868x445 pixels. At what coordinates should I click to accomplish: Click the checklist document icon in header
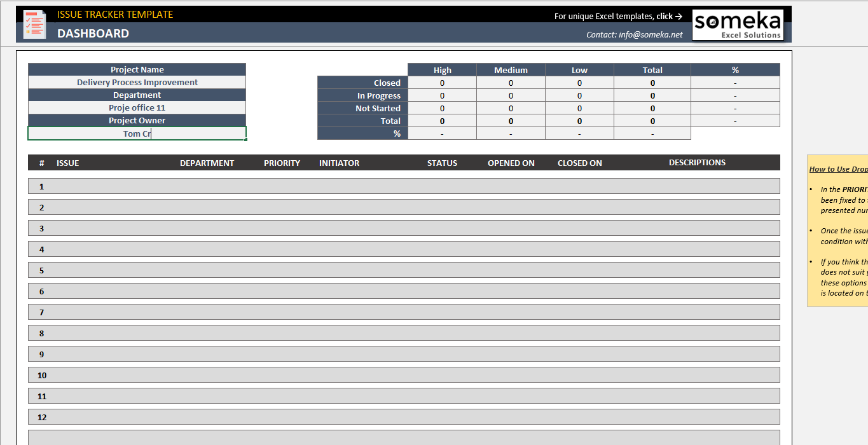34,24
